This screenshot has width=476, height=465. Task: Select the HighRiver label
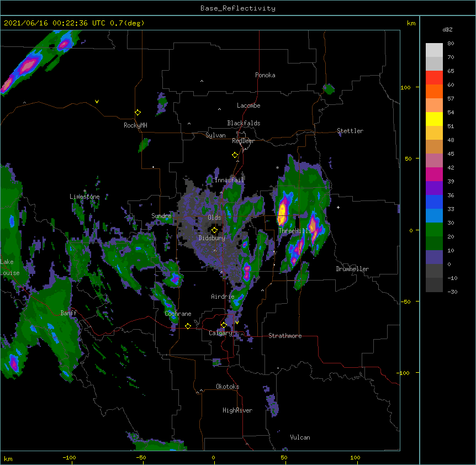[237, 410]
